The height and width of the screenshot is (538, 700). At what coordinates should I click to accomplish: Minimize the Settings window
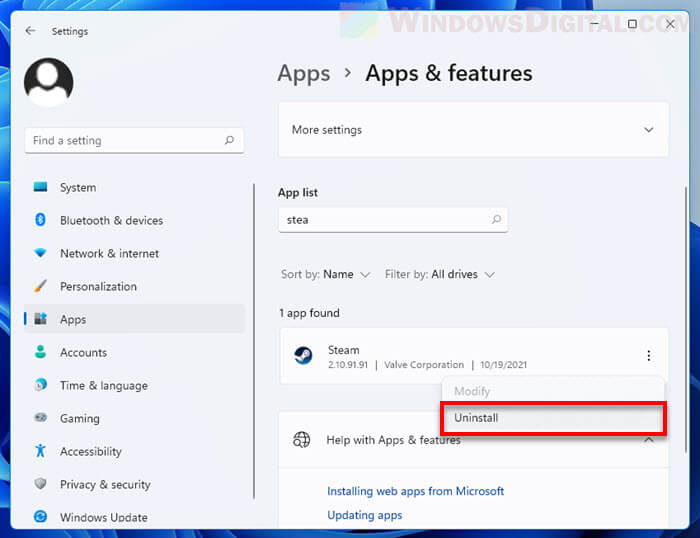[595, 24]
